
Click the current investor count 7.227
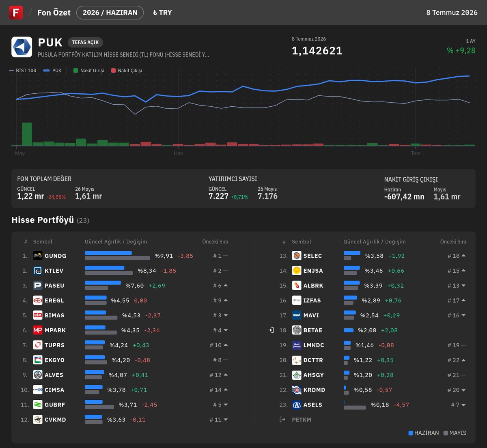click(218, 196)
